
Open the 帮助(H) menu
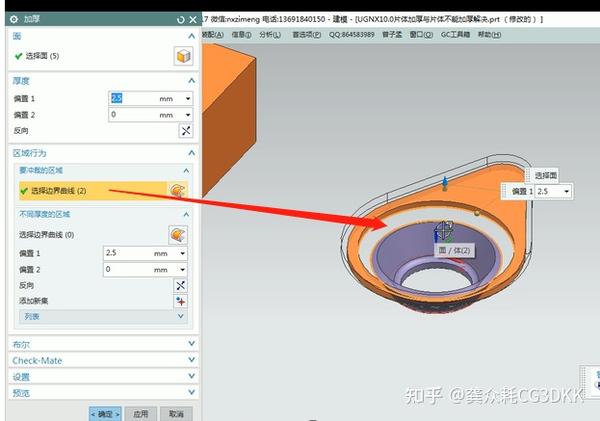click(x=489, y=35)
